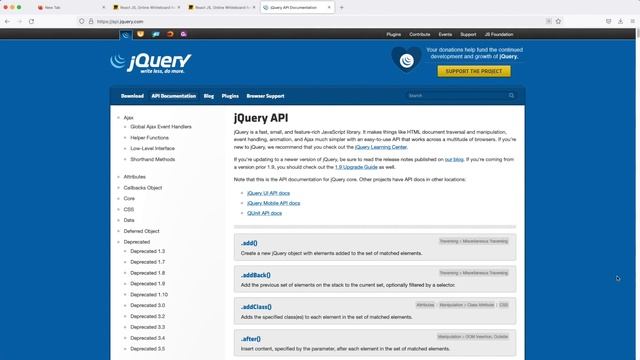Image resolution: width=640 pixels, height=360 pixels.
Task: Open the .addClass() method entry
Action: click(256, 307)
